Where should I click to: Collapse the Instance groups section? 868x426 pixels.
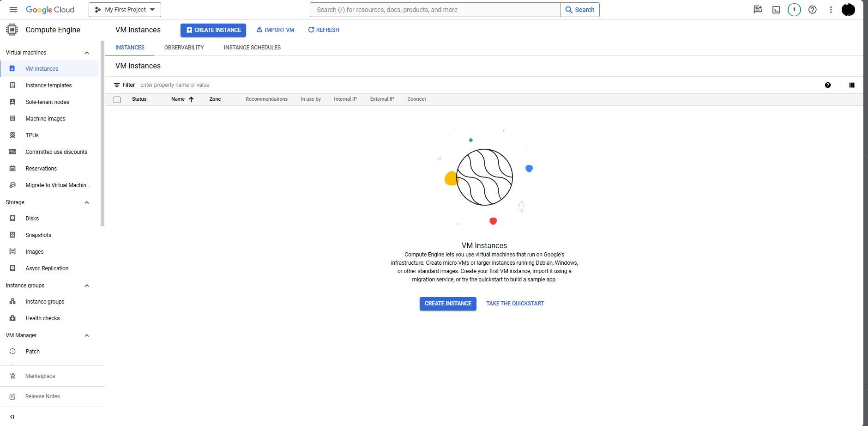86,286
